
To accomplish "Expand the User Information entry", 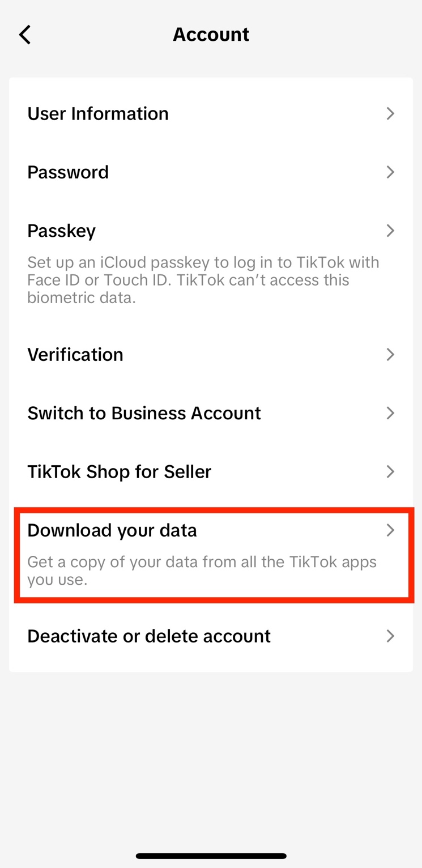I will click(x=98, y=113).
